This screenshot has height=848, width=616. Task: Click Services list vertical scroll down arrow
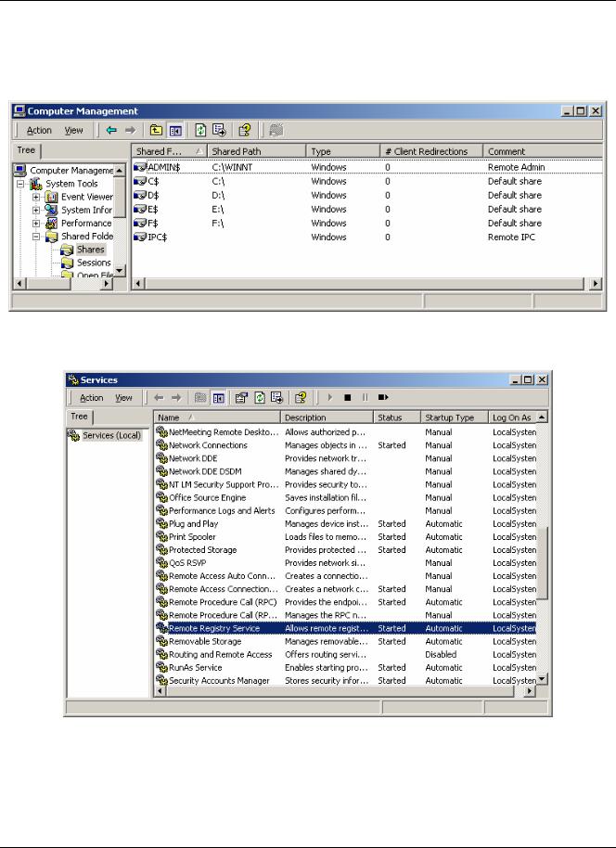(543, 679)
